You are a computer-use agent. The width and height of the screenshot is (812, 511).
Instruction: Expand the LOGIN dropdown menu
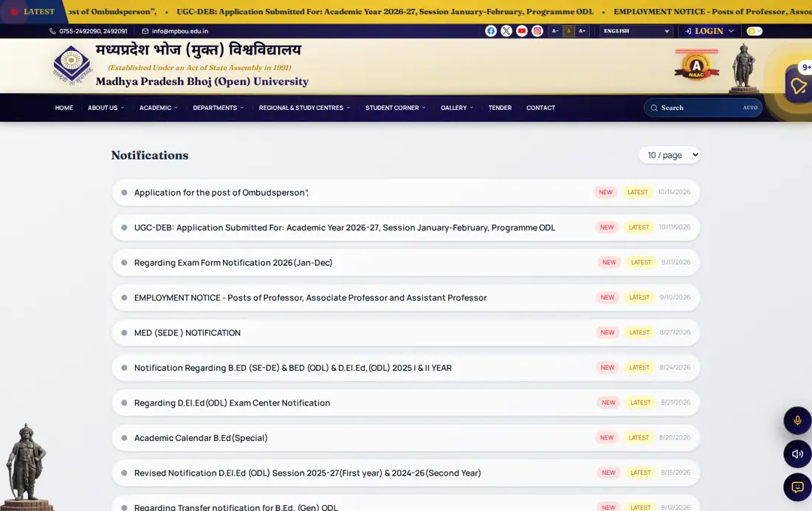coord(709,31)
